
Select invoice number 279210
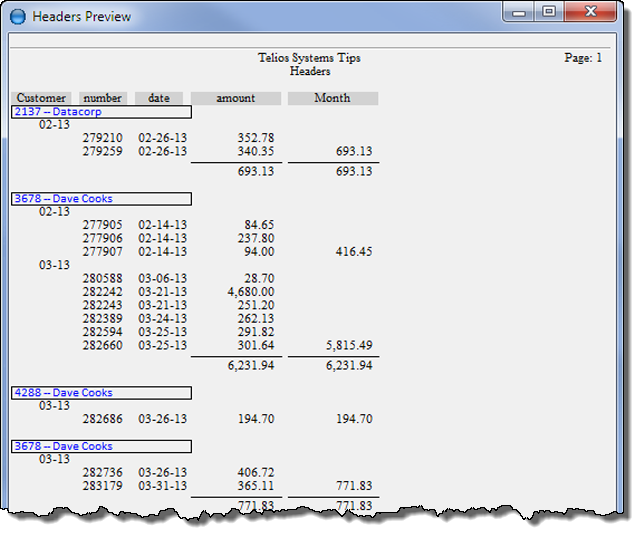tap(102, 138)
